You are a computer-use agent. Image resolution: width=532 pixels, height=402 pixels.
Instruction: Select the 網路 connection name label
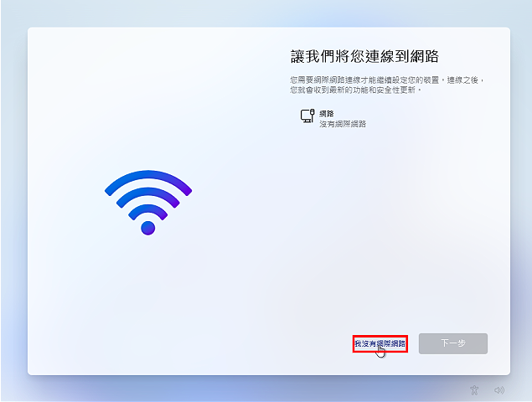(x=327, y=113)
